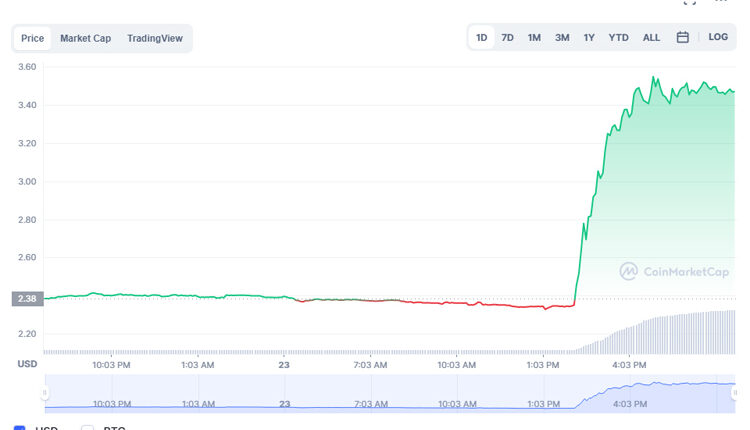Switch to TradingView chart tab

[155, 38]
